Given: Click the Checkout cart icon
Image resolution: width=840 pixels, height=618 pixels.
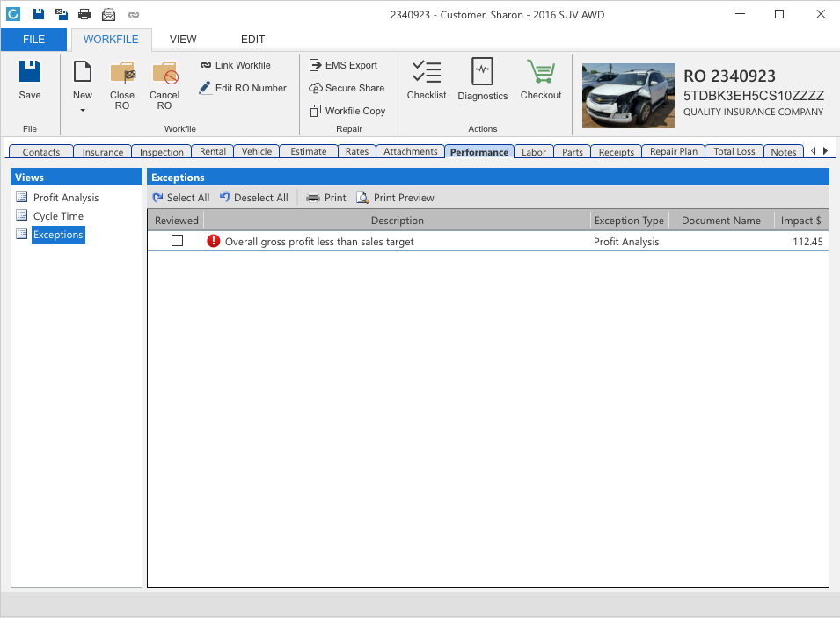Looking at the screenshot, I should coord(540,79).
